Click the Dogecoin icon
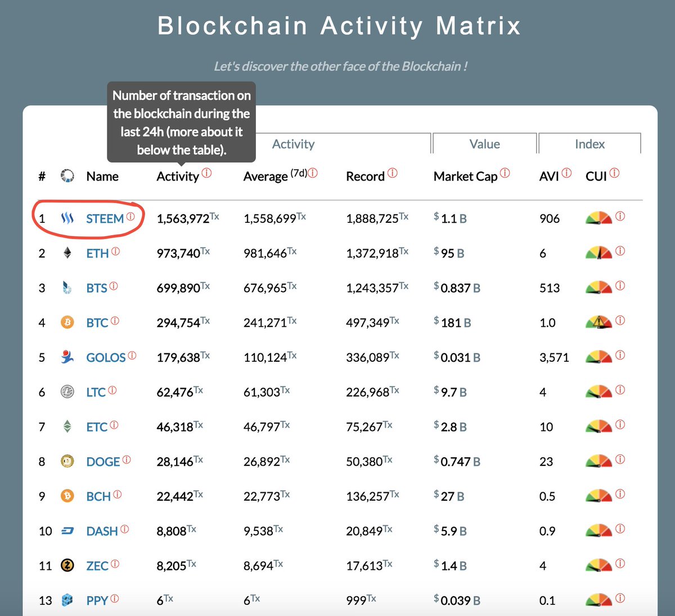The height and width of the screenshot is (616, 675). 67,461
